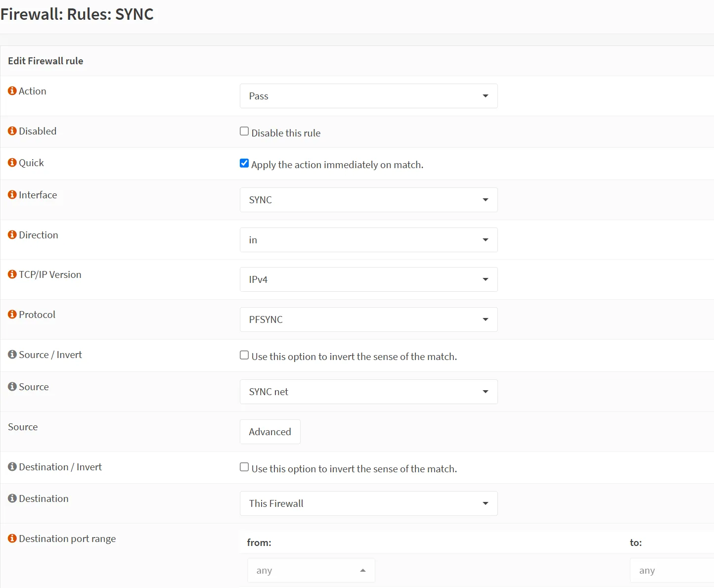Click the from: label in port range
The width and height of the screenshot is (714, 588).
tap(259, 543)
